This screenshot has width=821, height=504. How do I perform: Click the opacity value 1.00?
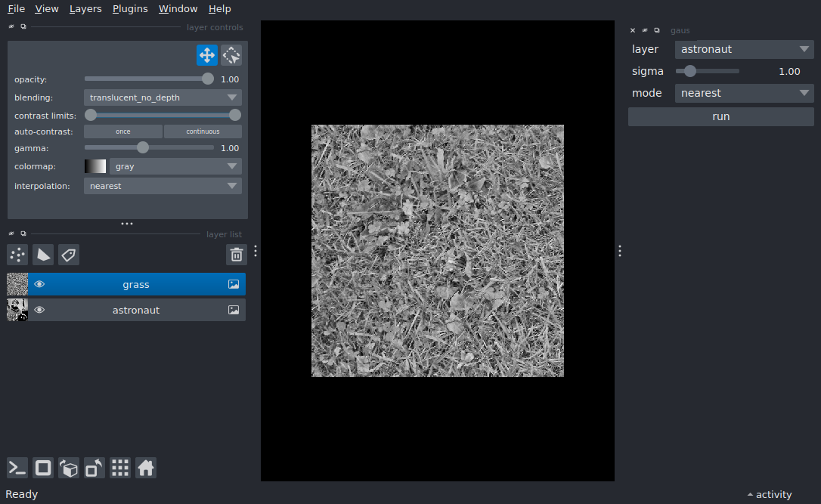pos(230,79)
